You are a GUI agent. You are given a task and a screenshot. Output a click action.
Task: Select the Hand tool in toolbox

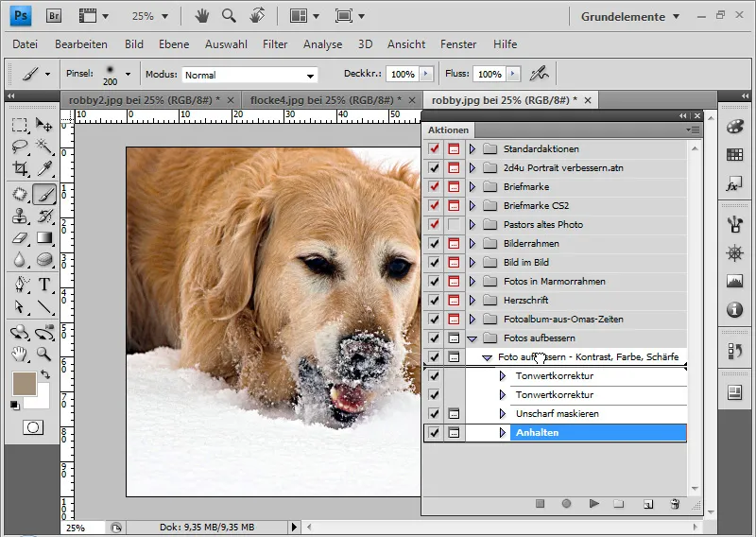click(x=19, y=355)
